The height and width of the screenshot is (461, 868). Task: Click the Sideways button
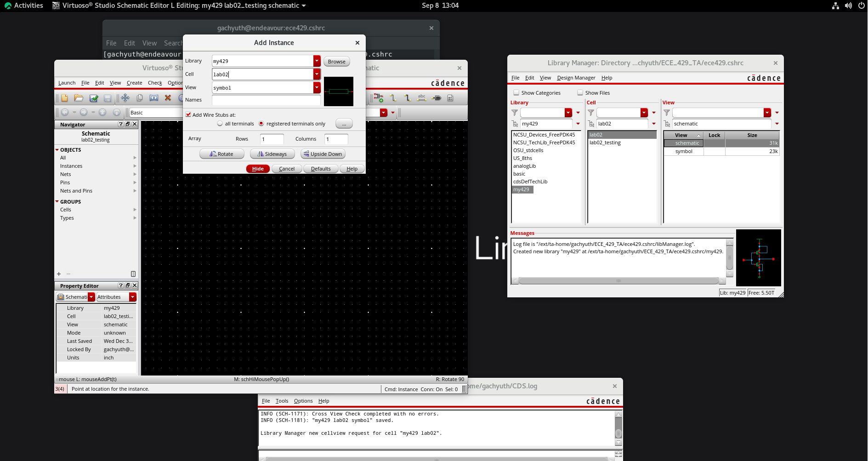coord(272,154)
